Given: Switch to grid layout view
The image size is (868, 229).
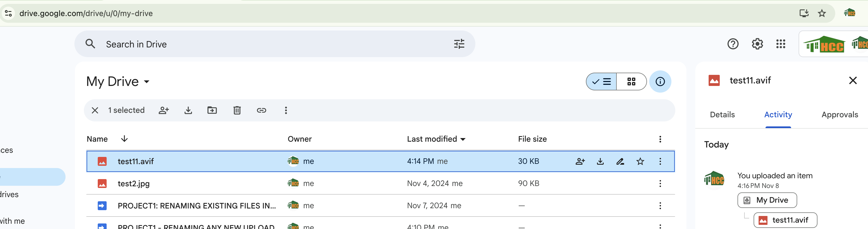Looking at the screenshot, I should pyautogui.click(x=631, y=82).
